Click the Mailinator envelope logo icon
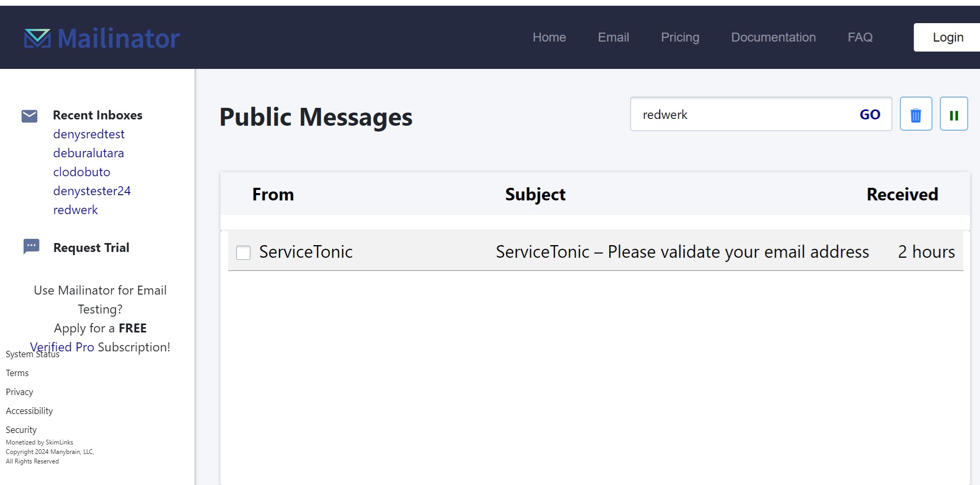The height and width of the screenshot is (485, 980). 37,38
